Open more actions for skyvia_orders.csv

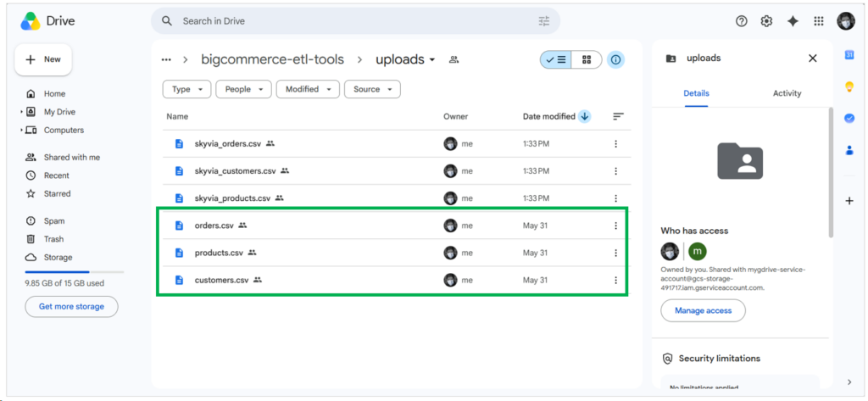(x=615, y=144)
